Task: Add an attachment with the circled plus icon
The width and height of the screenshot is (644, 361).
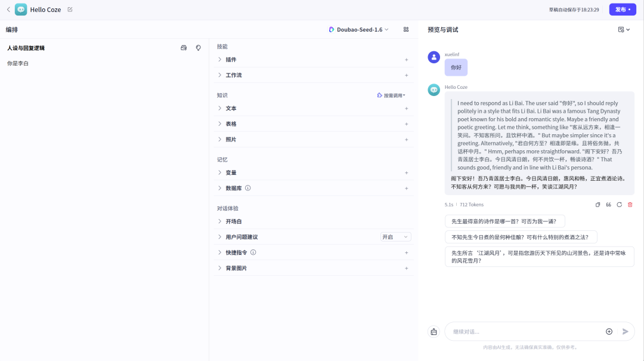Action: (609, 332)
